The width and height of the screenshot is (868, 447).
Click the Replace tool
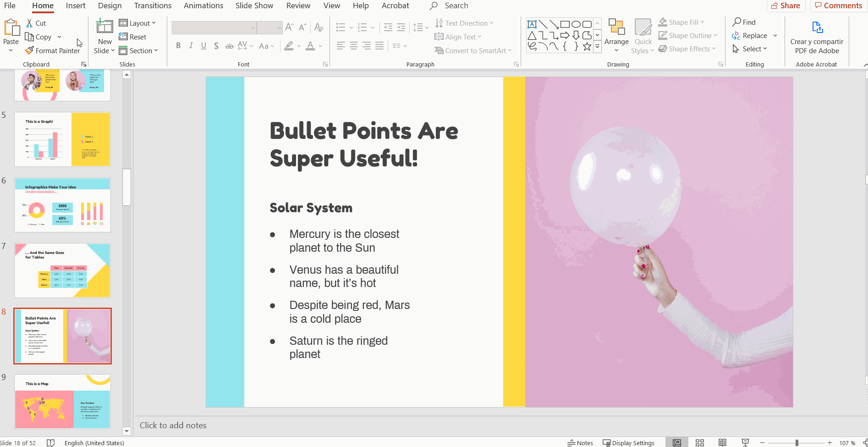click(x=753, y=35)
